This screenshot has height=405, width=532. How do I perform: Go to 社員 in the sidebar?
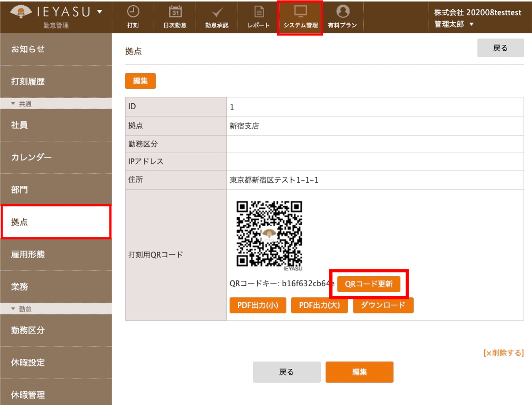pyautogui.click(x=56, y=125)
